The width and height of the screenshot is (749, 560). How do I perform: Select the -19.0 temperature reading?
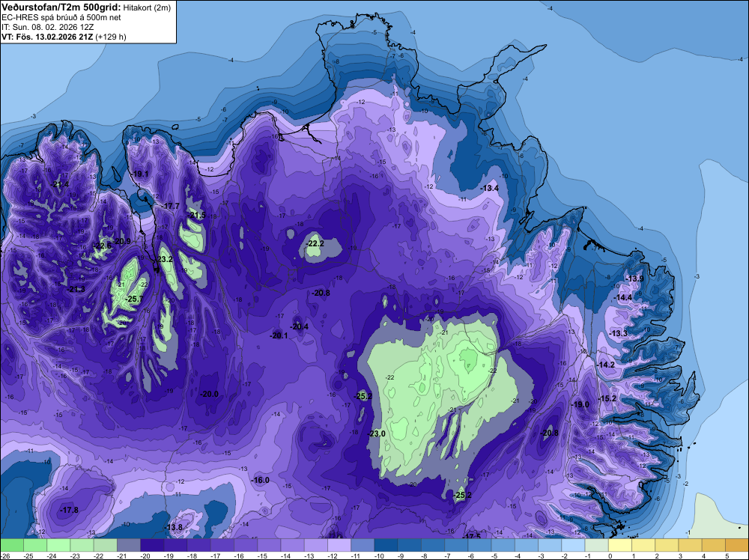pos(580,404)
